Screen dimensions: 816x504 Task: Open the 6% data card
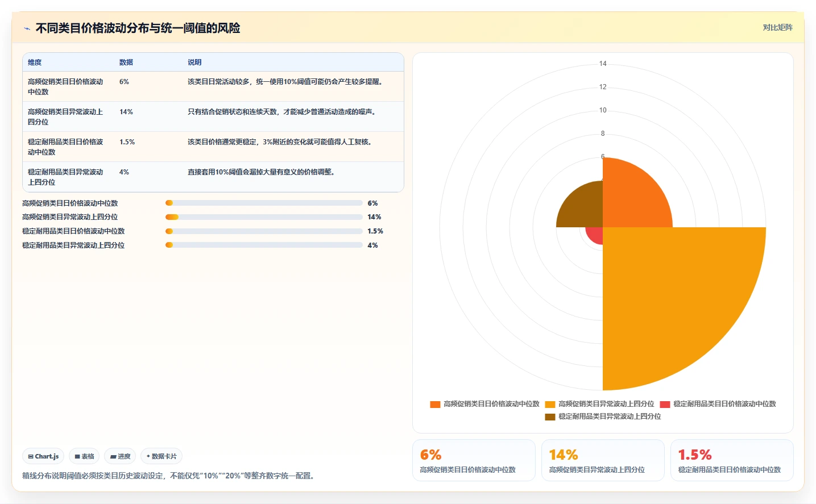click(x=474, y=460)
